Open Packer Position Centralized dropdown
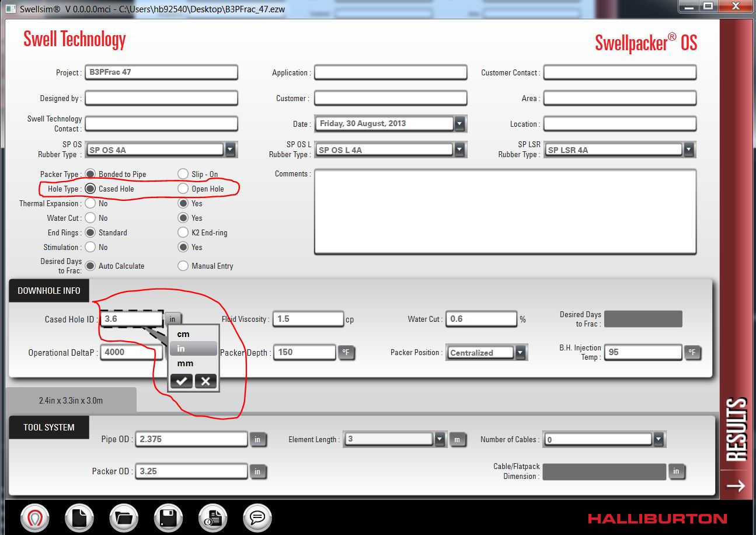 pyautogui.click(x=520, y=353)
